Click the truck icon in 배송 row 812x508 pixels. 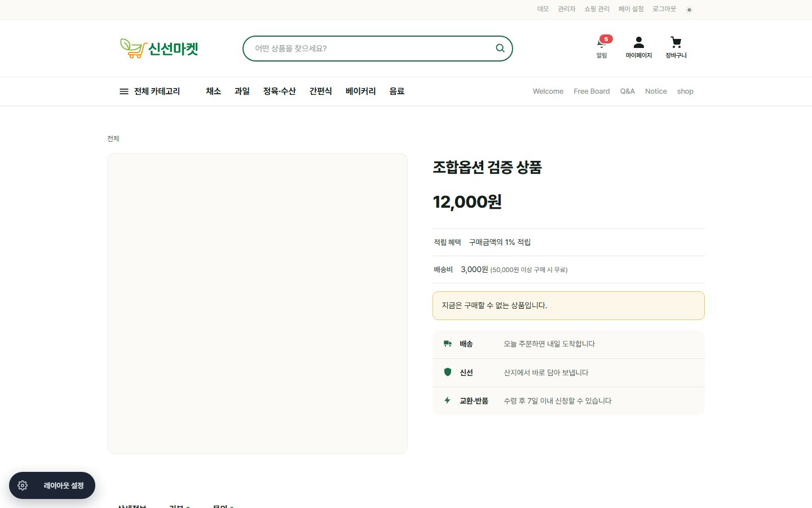(x=448, y=344)
